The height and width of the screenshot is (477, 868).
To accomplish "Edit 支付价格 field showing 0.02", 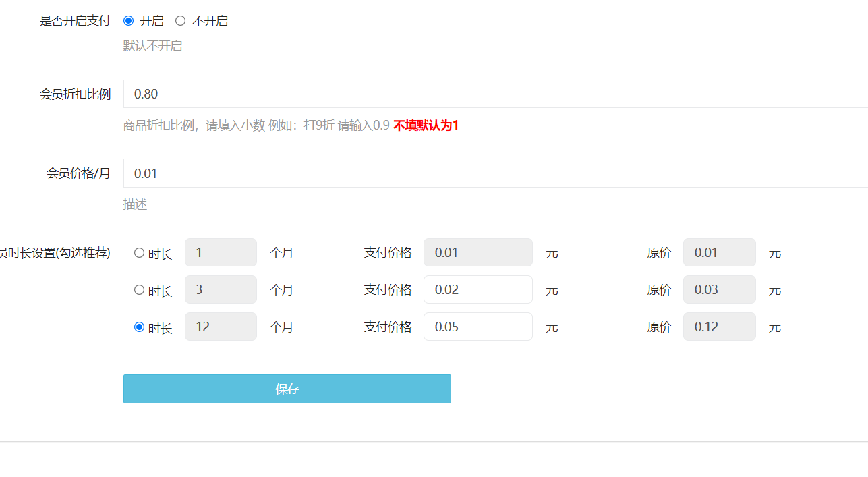I will pyautogui.click(x=478, y=289).
